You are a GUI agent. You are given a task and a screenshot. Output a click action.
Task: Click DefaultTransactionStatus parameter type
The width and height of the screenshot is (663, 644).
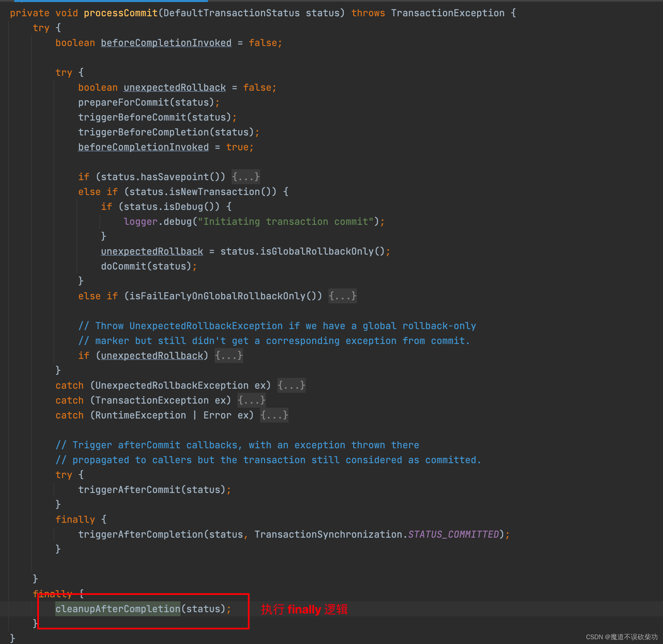coord(231,13)
